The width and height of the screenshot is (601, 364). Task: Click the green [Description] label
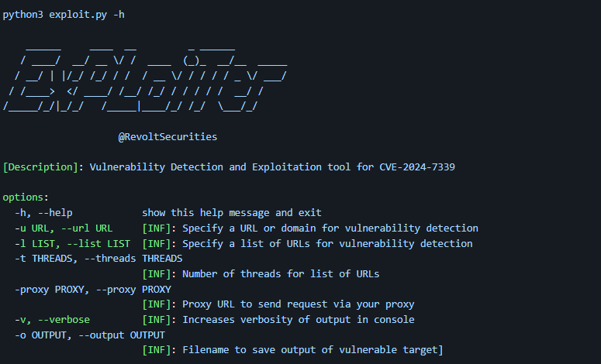[x=43, y=167]
